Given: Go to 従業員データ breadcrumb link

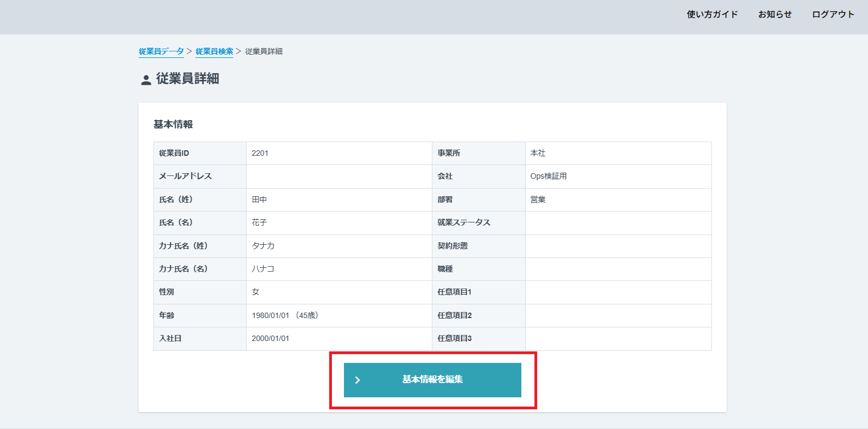Looking at the screenshot, I should tap(161, 51).
